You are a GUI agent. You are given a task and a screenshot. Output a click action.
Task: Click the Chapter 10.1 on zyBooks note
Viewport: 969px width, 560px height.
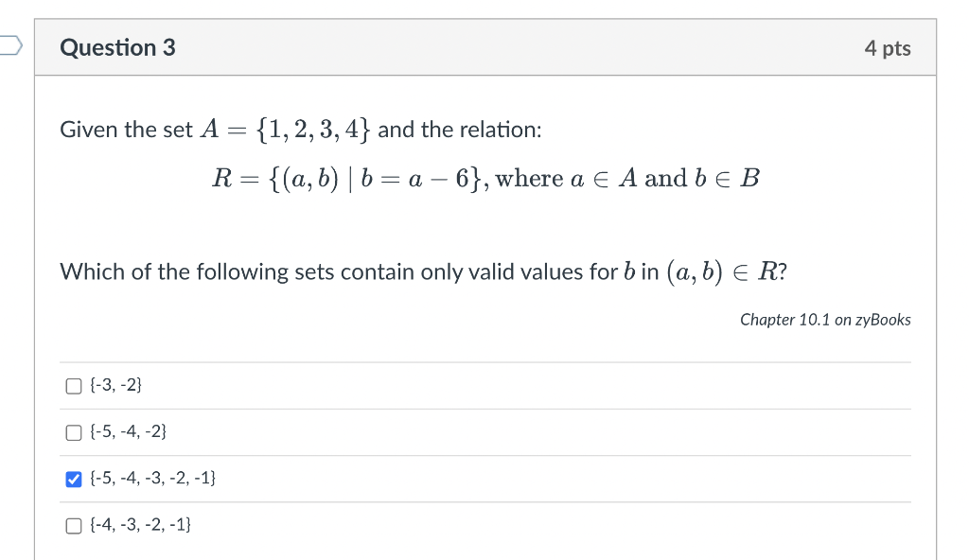coord(825,320)
